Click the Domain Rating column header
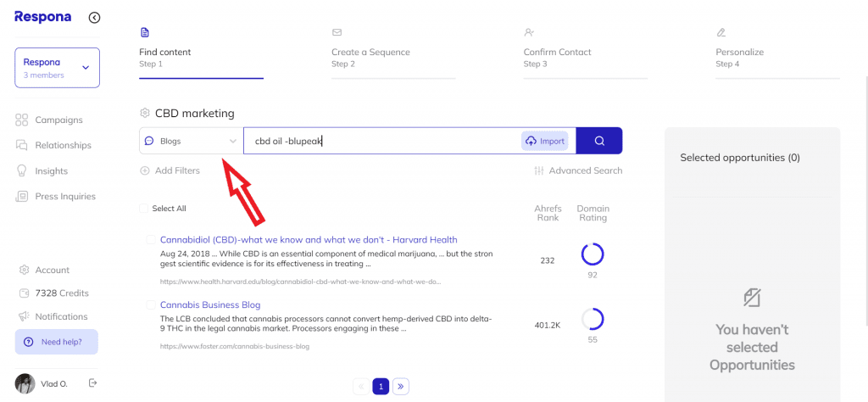The image size is (868, 402). (593, 213)
